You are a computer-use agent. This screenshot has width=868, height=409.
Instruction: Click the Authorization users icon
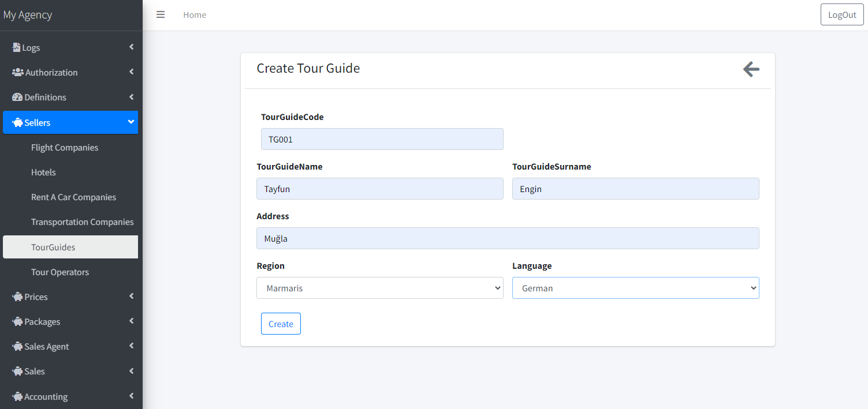17,72
